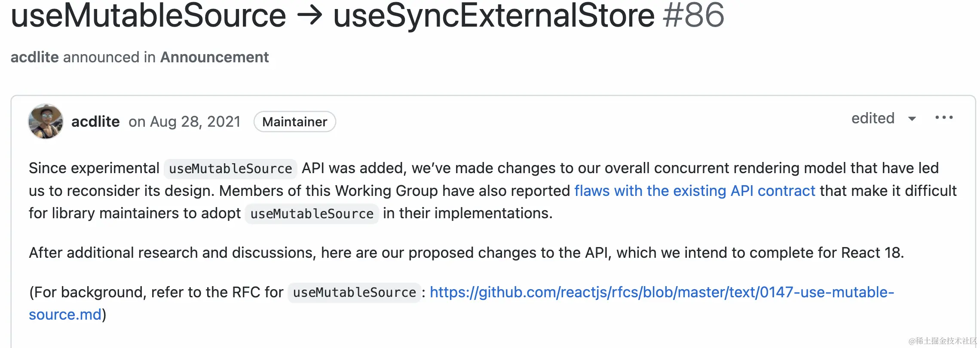Click useMutableSource code after 'RFC for'
This screenshot has height=348, width=980.
tap(354, 293)
